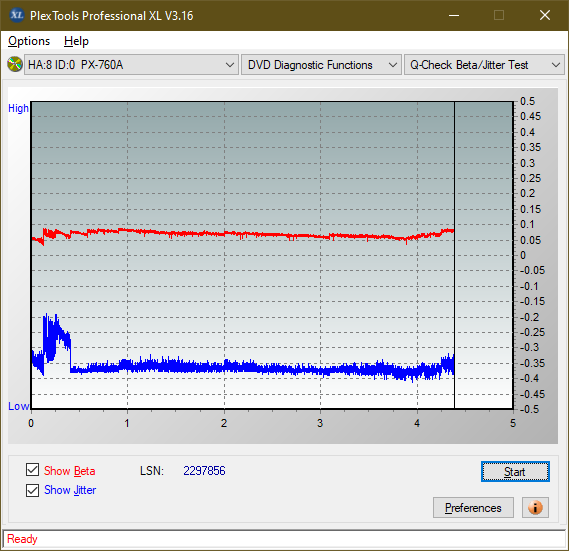This screenshot has width=569, height=551.
Task: Open the Preferences dialog
Action: [x=473, y=507]
